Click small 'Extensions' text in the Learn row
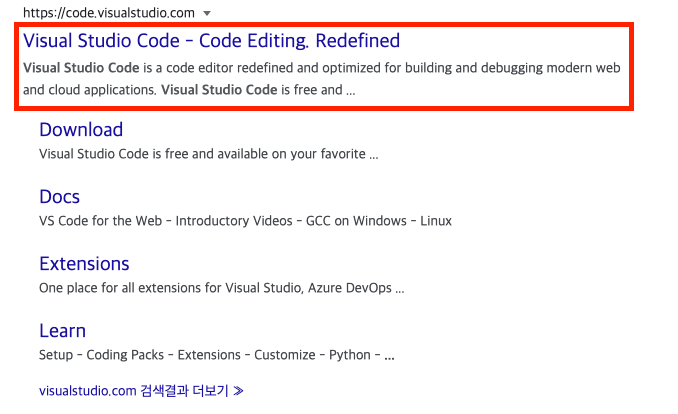Screen dimensions: 678x414 tap(205, 355)
